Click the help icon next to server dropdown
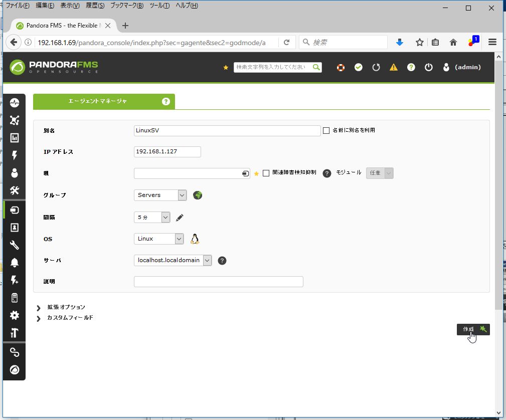This screenshot has height=420, width=506. 222,261
